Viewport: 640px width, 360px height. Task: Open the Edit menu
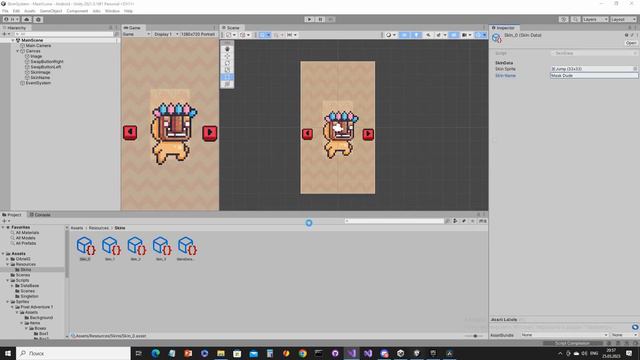pos(16,11)
